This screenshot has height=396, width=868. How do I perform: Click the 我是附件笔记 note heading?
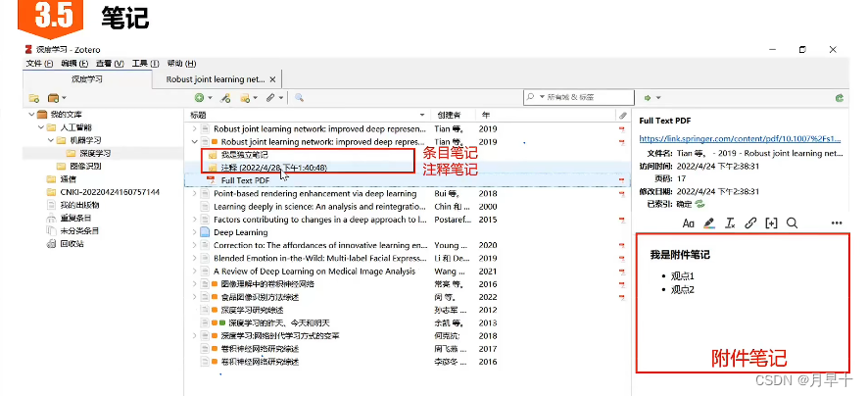coord(680,255)
